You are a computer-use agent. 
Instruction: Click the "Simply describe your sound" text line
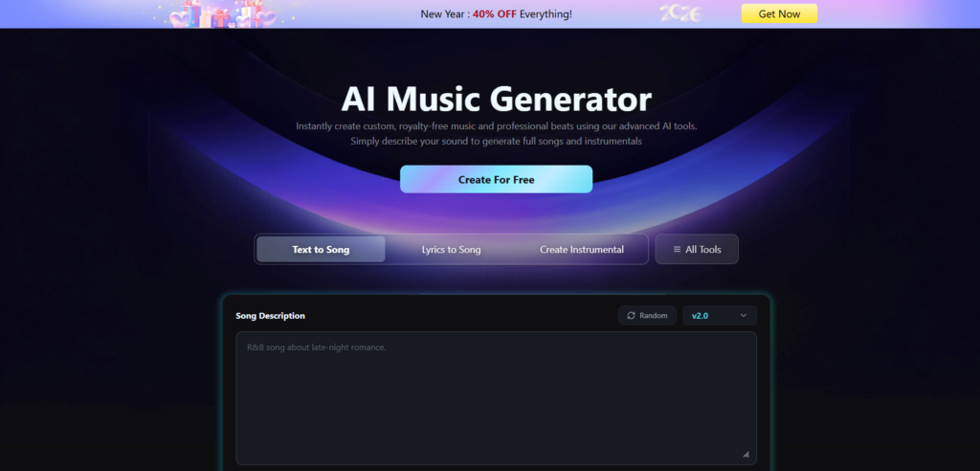point(497,142)
